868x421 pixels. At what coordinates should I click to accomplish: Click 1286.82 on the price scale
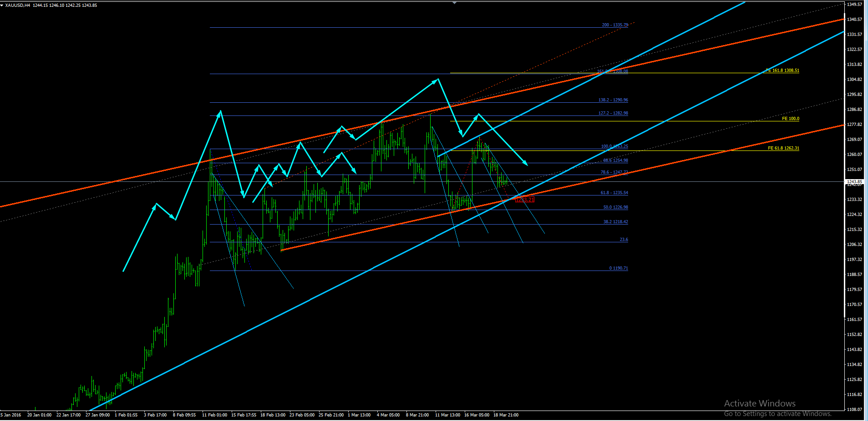pyautogui.click(x=854, y=110)
